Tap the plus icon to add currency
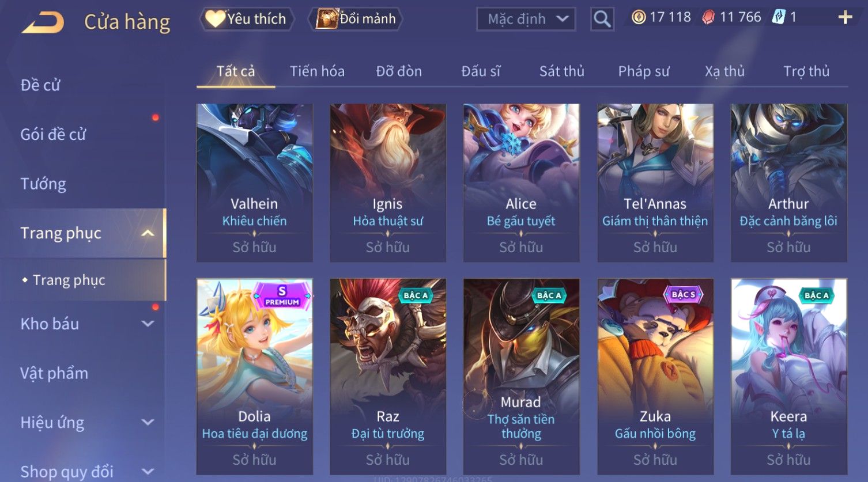The width and height of the screenshot is (868, 482). click(845, 18)
